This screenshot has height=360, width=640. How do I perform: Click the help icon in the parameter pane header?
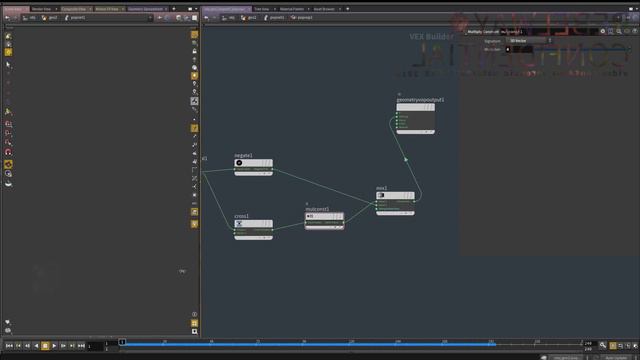(x=635, y=31)
